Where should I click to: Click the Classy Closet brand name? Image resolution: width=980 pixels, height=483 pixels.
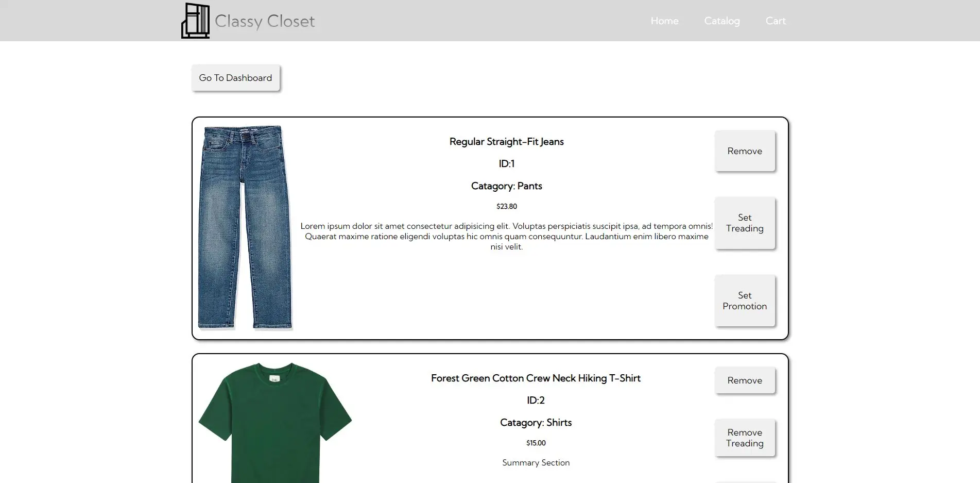pos(265,21)
